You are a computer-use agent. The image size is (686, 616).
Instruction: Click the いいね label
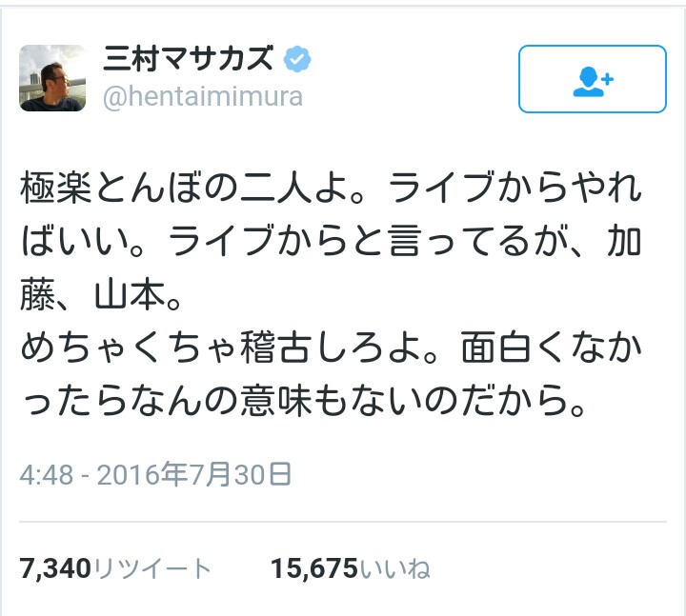click(394, 569)
